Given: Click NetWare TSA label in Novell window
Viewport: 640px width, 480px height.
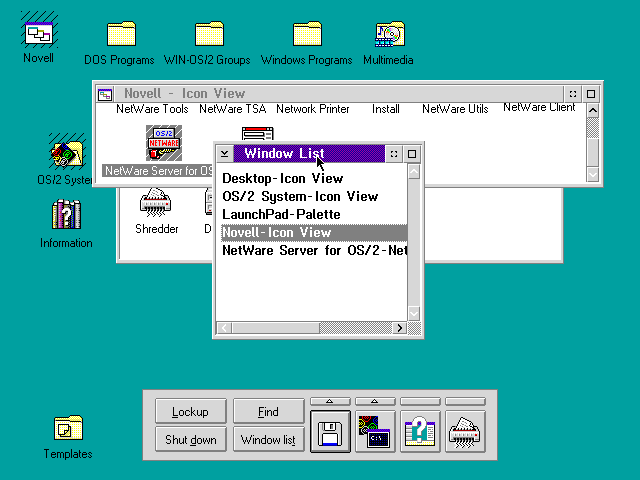Looking at the screenshot, I should 233,109.
